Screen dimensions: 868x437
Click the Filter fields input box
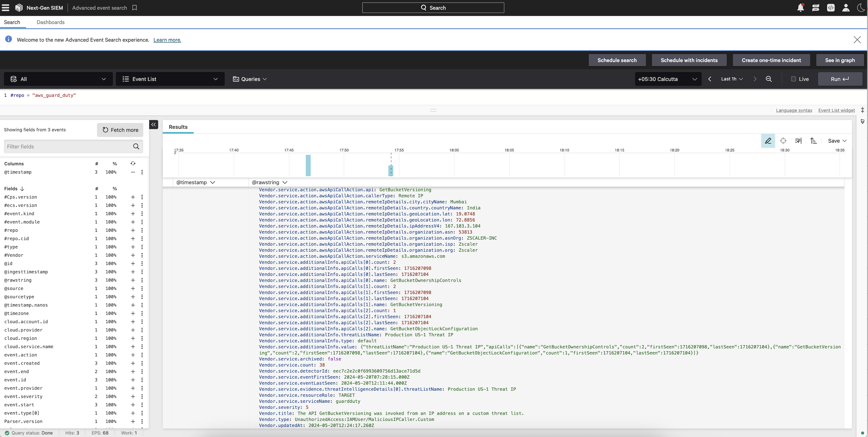click(67, 147)
